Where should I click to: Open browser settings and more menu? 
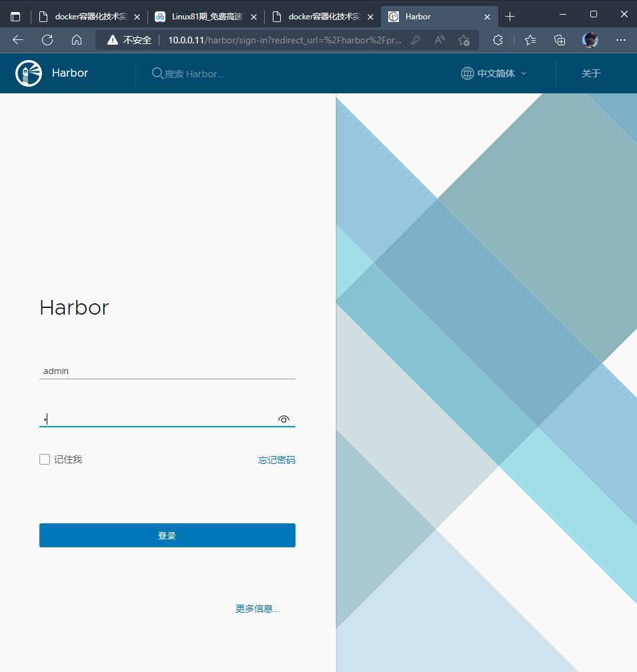(x=621, y=40)
